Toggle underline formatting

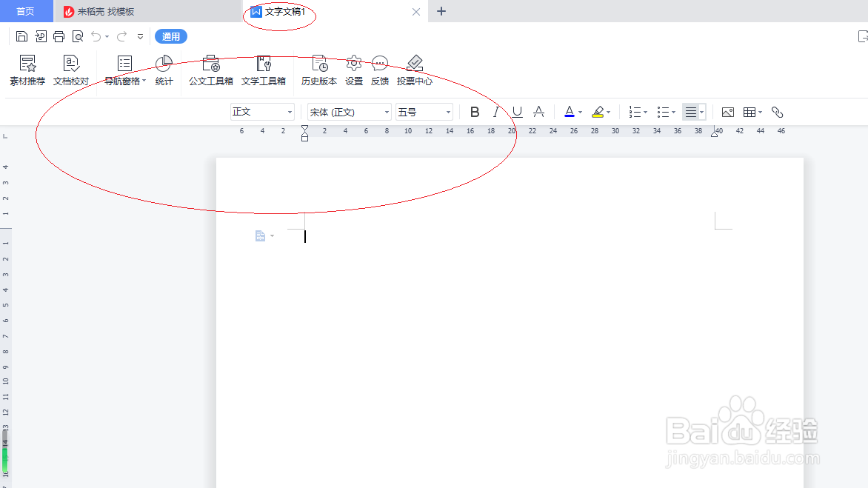click(x=516, y=112)
